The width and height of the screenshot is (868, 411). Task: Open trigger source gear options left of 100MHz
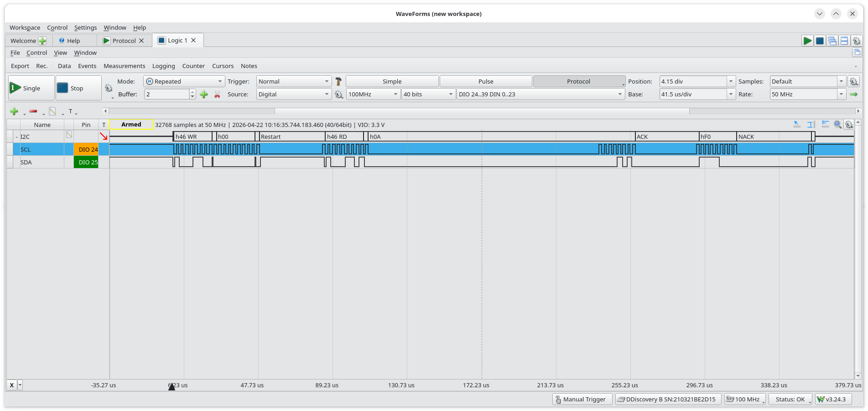pos(339,95)
